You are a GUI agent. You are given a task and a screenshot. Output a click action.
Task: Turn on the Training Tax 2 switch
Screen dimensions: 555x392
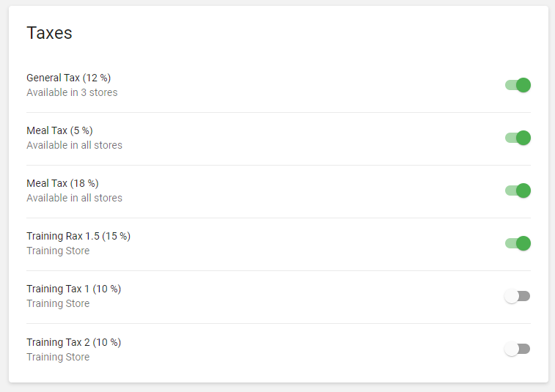[517, 349]
